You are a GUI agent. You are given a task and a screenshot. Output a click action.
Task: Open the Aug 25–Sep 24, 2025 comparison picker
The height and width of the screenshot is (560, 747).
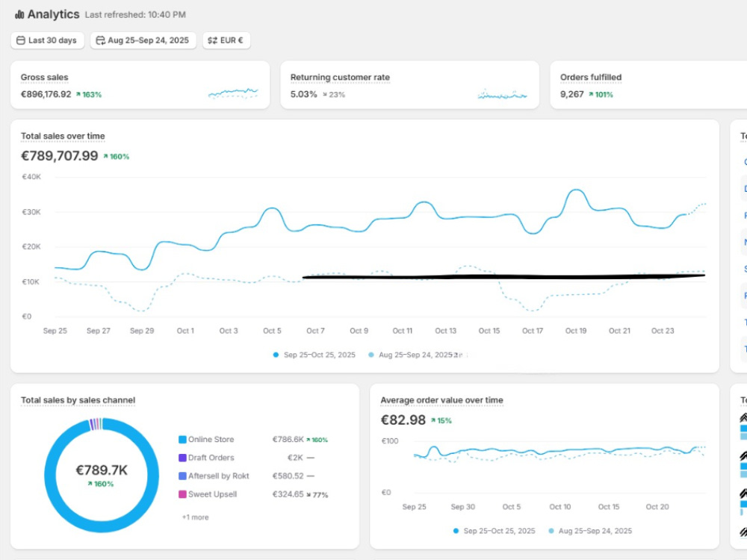pos(143,40)
